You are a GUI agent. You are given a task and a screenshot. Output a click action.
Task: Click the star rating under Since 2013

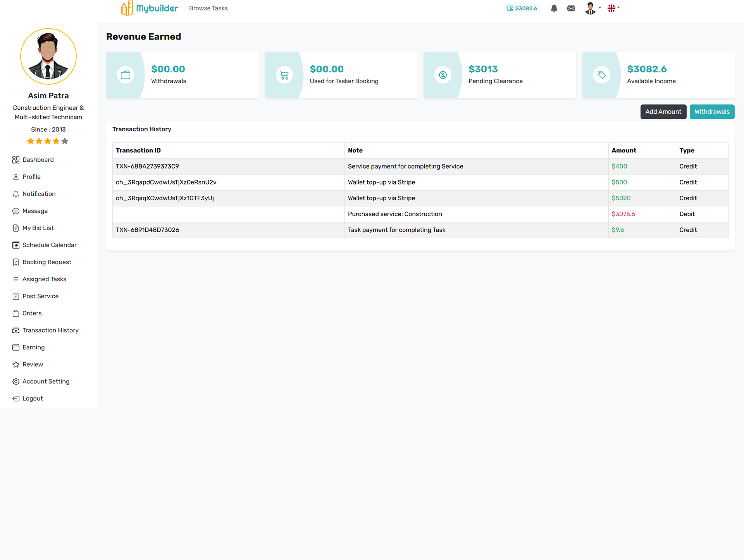(48, 141)
